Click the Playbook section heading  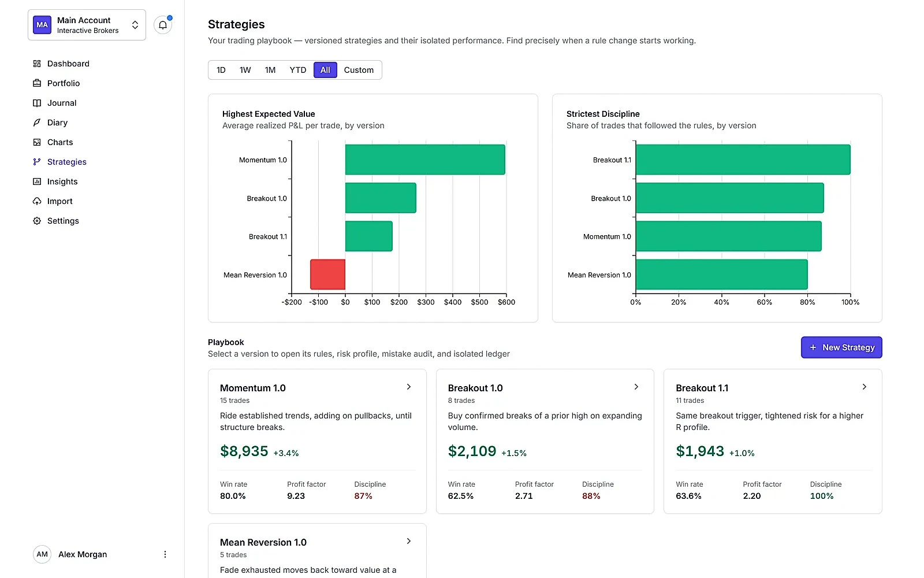(x=226, y=342)
